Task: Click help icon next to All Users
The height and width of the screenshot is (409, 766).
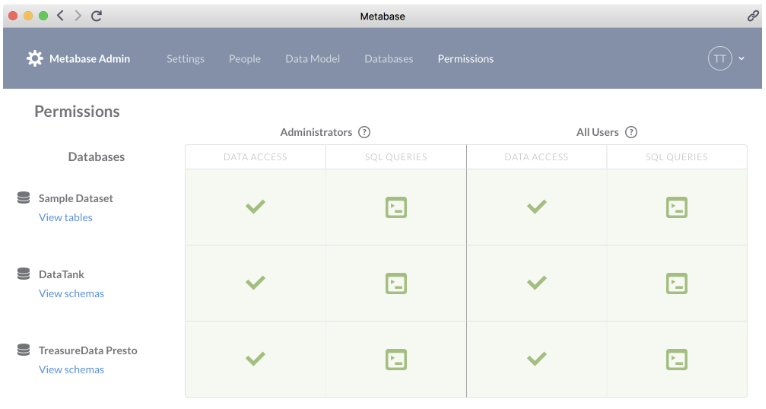Action: point(631,132)
